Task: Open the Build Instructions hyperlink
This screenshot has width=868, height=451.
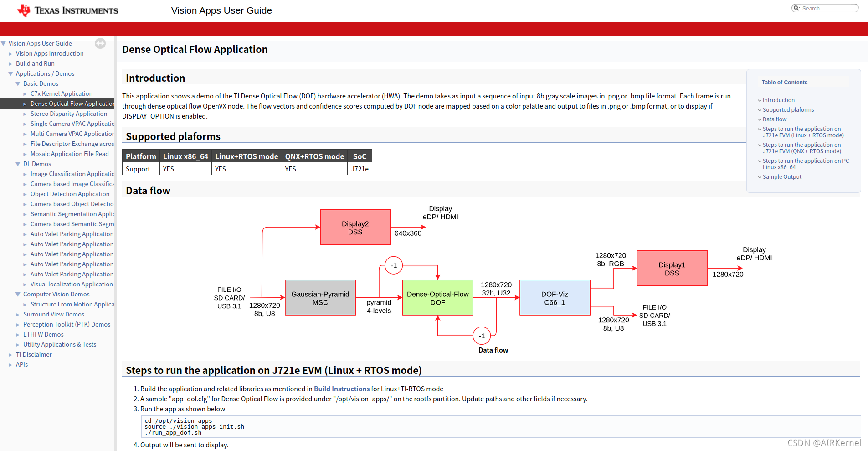Action: pos(342,389)
